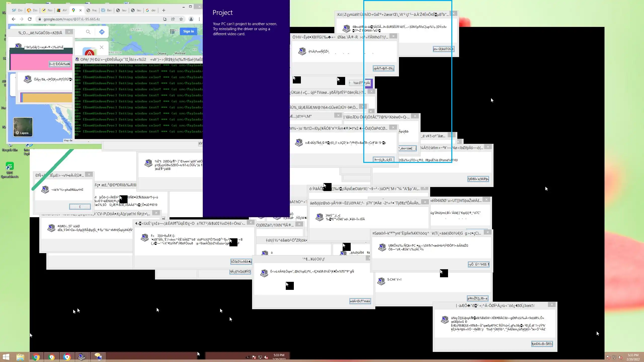Open Chrome three-dot menu
644x362 pixels.
click(x=199, y=19)
